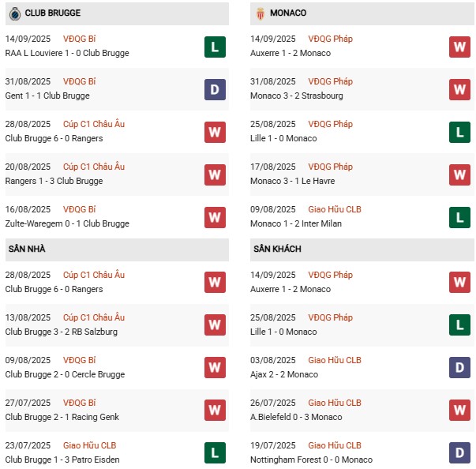Select the SÂN NHÀ section header
The width and height of the screenshot is (476, 469).
point(117,250)
